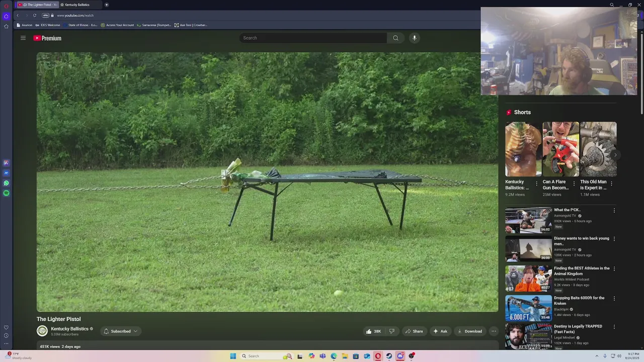Open Discord from the taskbar
The image size is (644, 362).
point(400,356)
